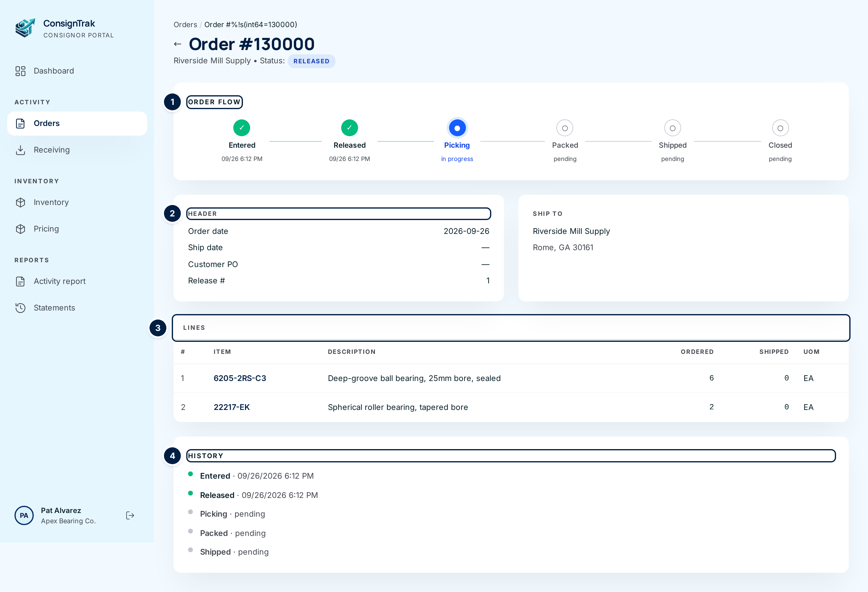Click the Customer PO label
The width and height of the screenshot is (868, 592).
tap(213, 264)
